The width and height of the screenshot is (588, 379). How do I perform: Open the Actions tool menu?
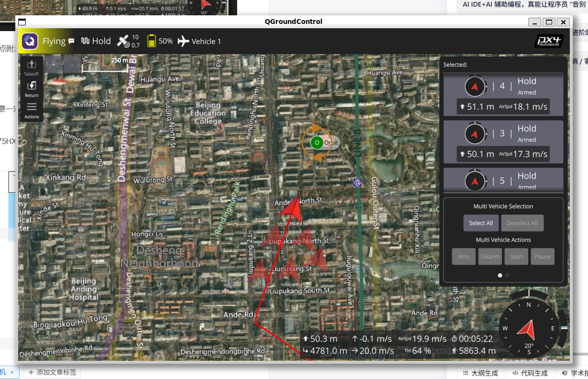pyautogui.click(x=32, y=111)
